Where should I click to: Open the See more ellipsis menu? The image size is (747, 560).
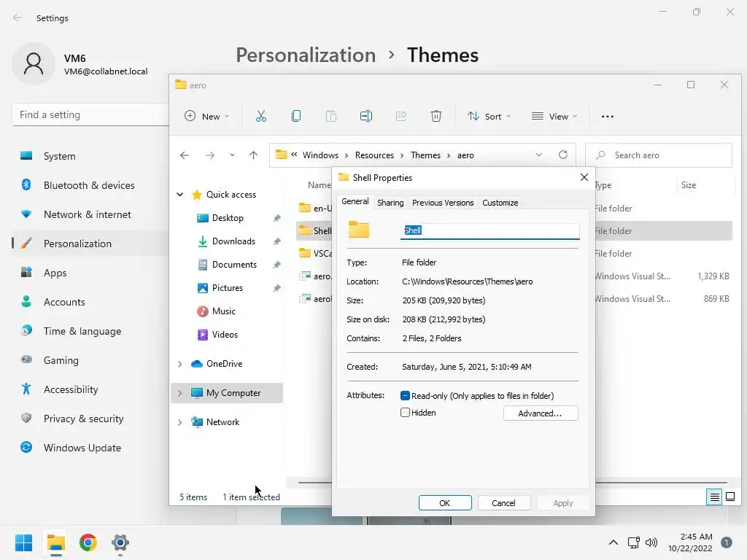tap(608, 116)
